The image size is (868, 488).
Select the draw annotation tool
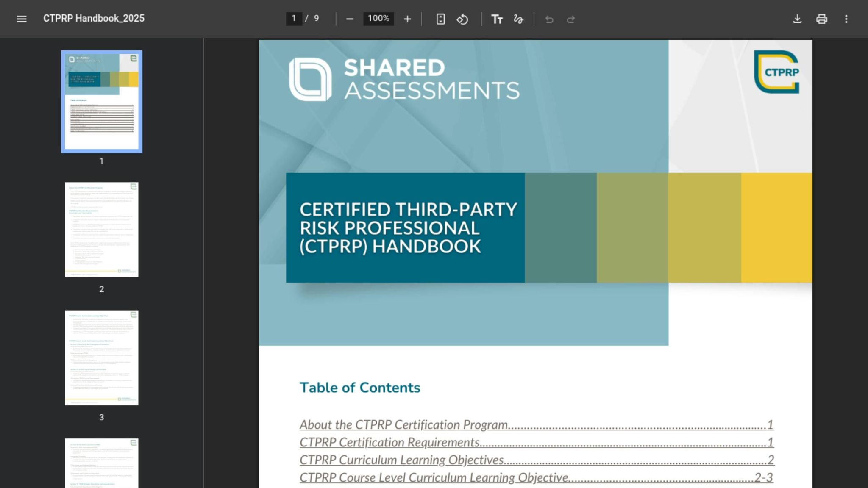point(518,19)
